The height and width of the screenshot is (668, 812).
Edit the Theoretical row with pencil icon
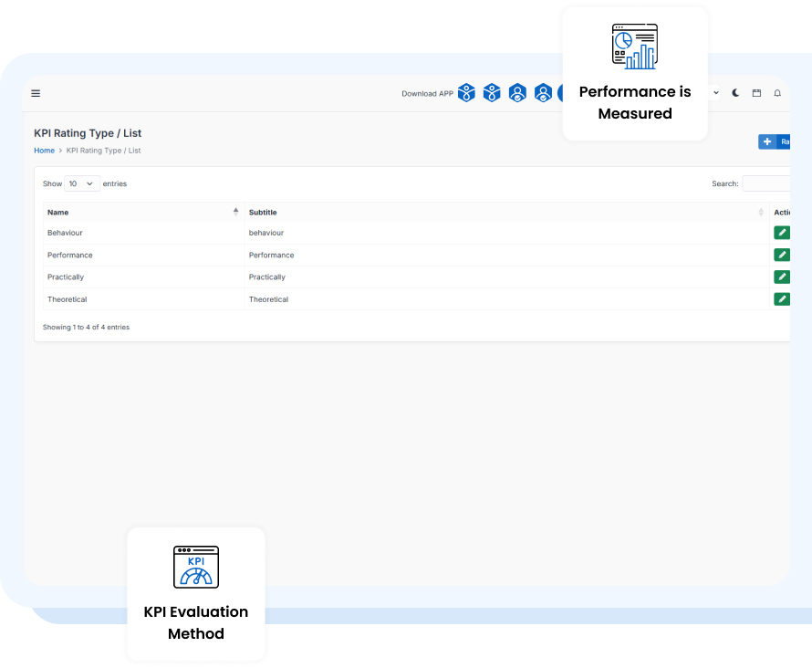(x=782, y=299)
